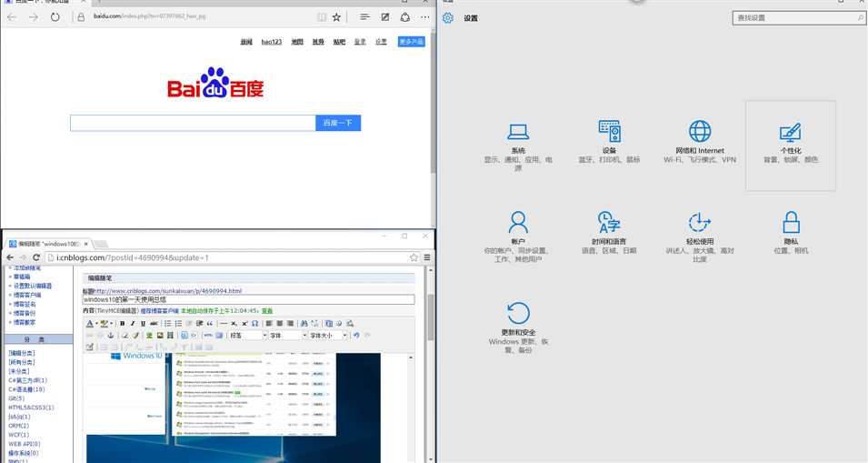Click 百度一下 search button

pyautogui.click(x=338, y=123)
